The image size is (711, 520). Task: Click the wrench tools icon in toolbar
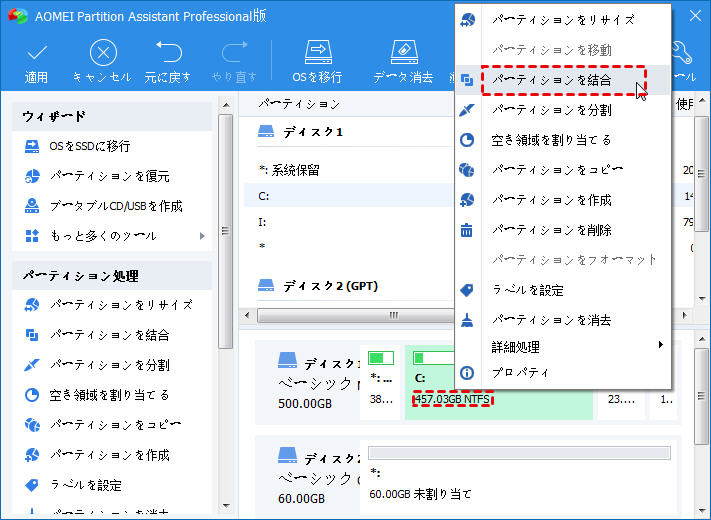click(681, 52)
